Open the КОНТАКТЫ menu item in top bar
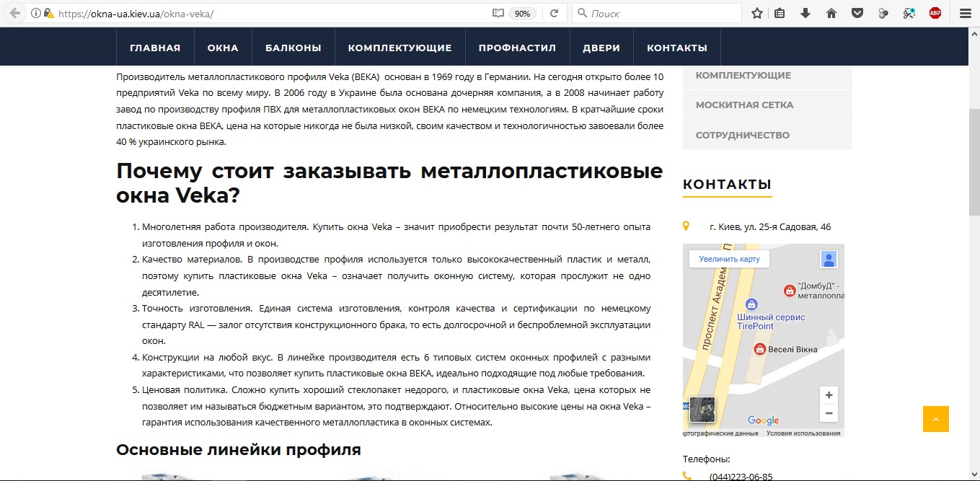Viewport: 980px width, 481px height. point(677,48)
